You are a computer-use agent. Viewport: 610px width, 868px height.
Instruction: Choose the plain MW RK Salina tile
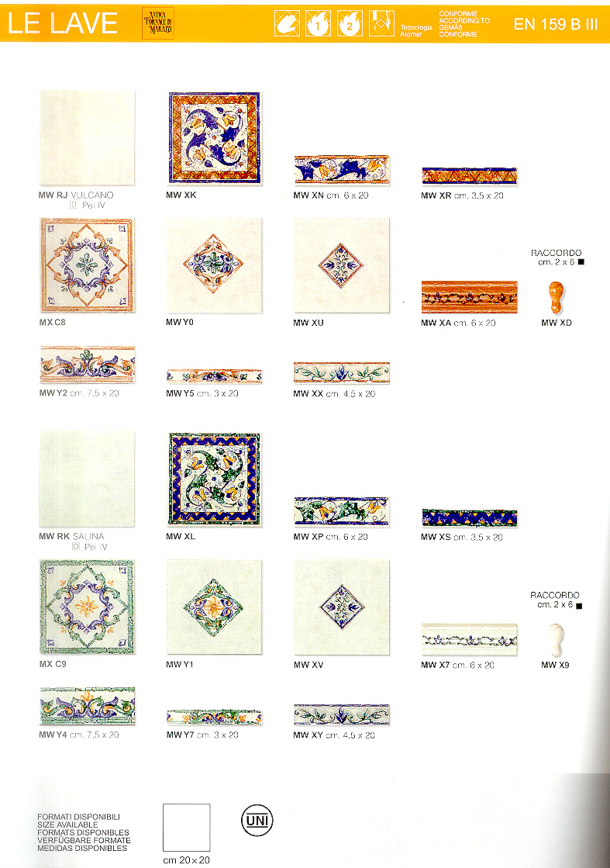(x=87, y=479)
